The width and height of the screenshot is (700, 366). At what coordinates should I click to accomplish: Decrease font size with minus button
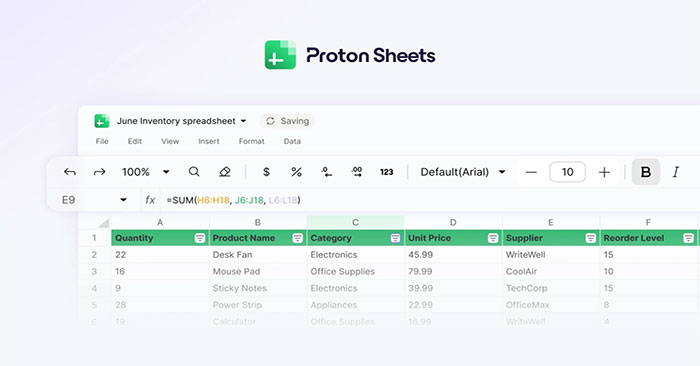pos(531,172)
